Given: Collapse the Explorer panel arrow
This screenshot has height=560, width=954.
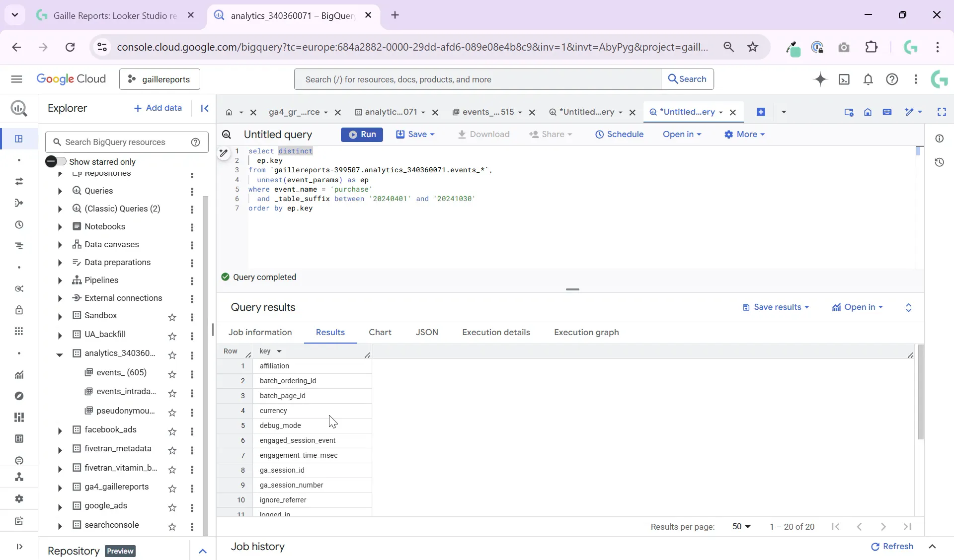Looking at the screenshot, I should tap(205, 108).
